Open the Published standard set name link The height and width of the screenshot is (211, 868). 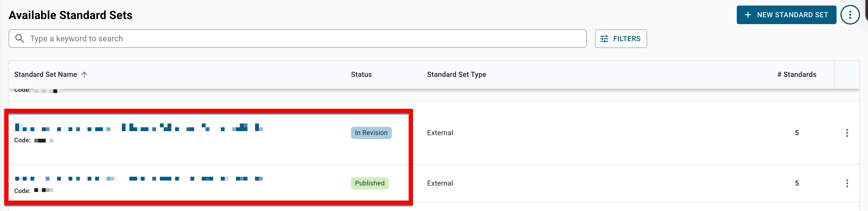click(138, 178)
